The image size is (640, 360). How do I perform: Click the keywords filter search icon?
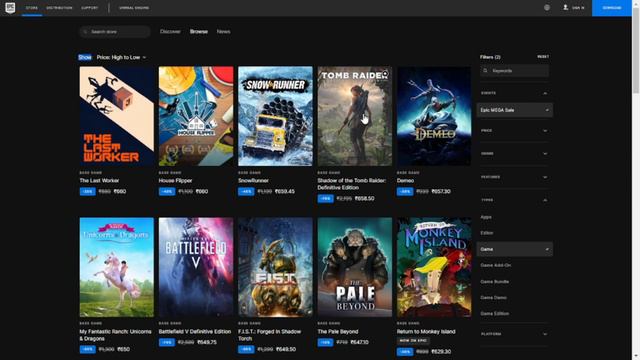(485, 71)
